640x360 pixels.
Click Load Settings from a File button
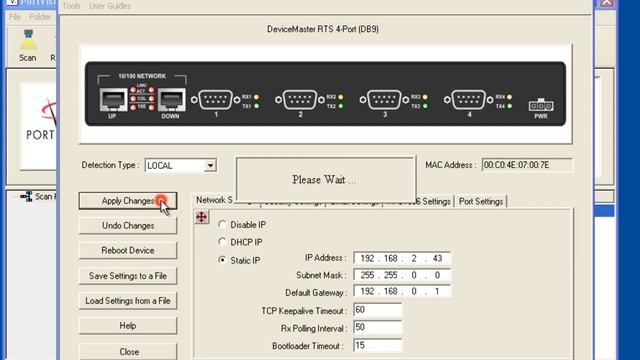(x=128, y=301)
